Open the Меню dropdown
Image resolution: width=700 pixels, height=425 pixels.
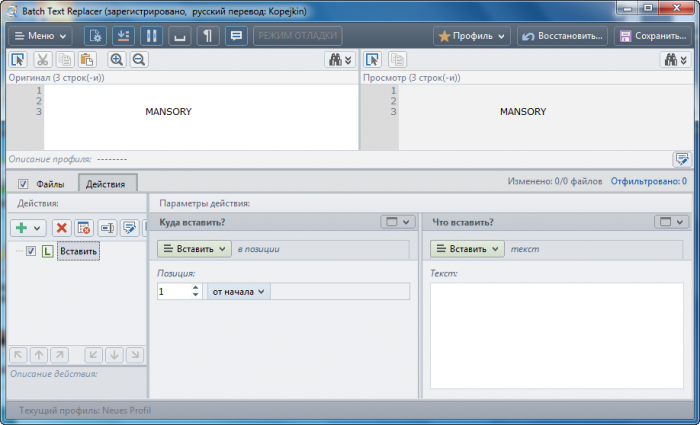[40, 36]
